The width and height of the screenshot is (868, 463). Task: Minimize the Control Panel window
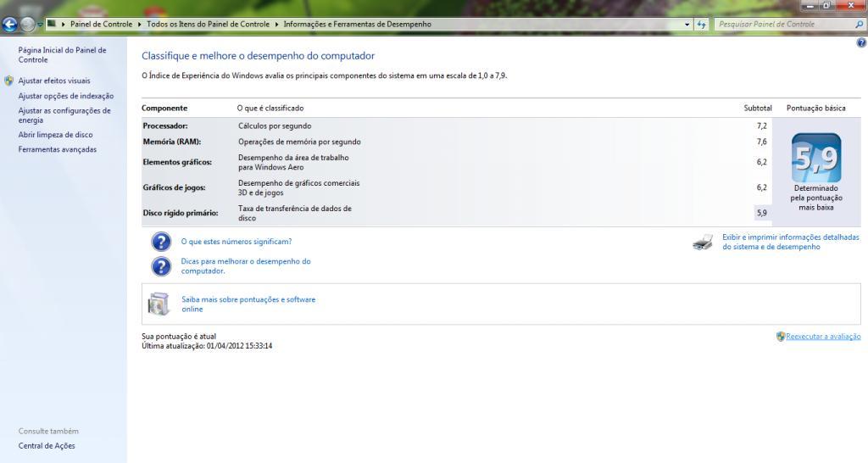810,6
